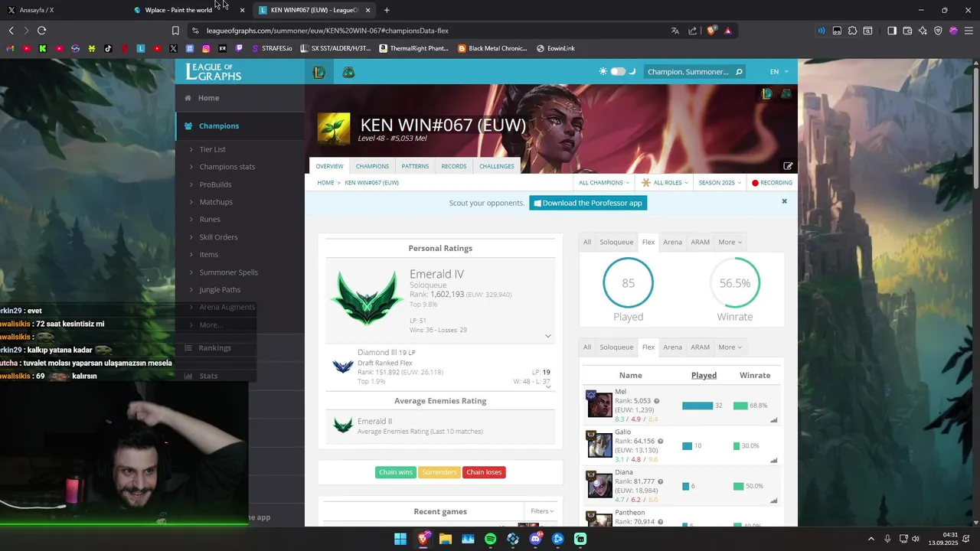Click the Teamfight Tactics icon in header

pyautogui.click(x=348, y=72)
